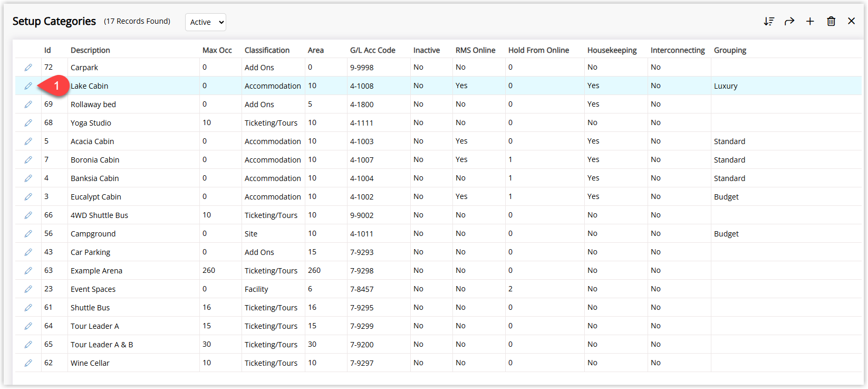Edit the Wine Cellar pencil icon

[x=28, y=363]
